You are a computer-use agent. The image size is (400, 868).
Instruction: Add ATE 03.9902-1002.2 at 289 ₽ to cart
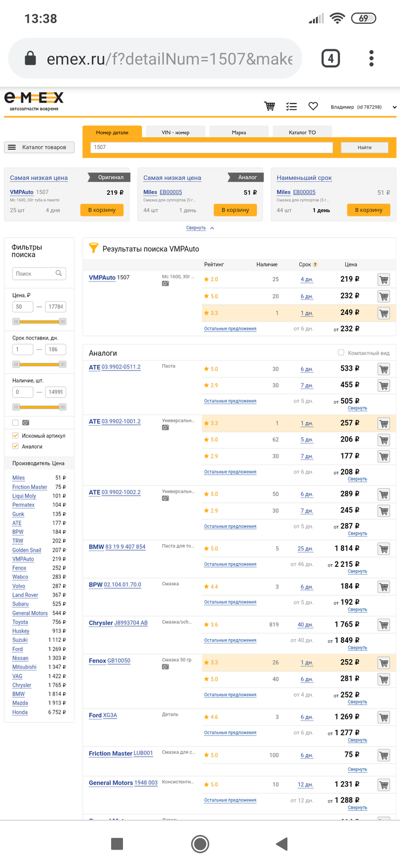pos(384,495)
